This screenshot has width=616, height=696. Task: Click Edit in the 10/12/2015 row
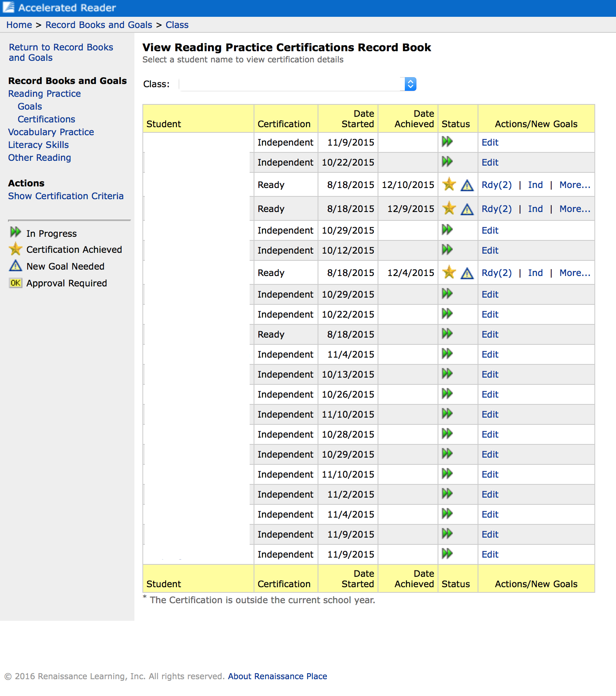click(490, 250)
